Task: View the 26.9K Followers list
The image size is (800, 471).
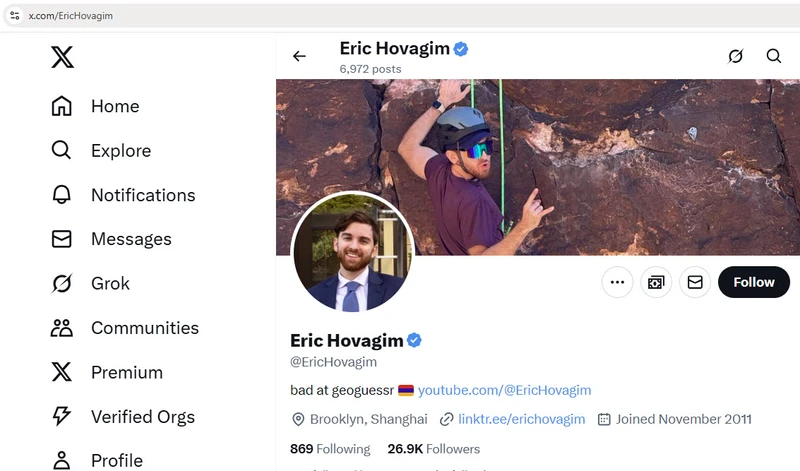Action: tap(434, 449)
